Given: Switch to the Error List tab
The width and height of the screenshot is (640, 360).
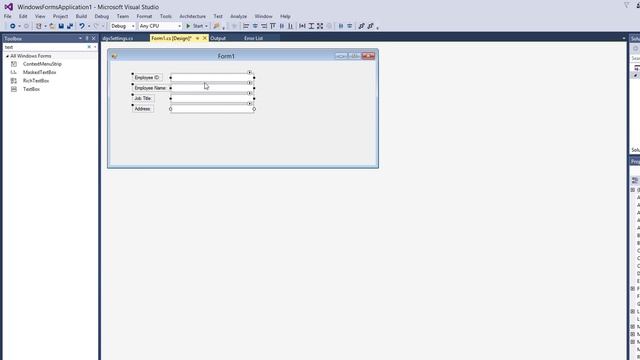Looking at the screenshot, I should click(253, 38).
